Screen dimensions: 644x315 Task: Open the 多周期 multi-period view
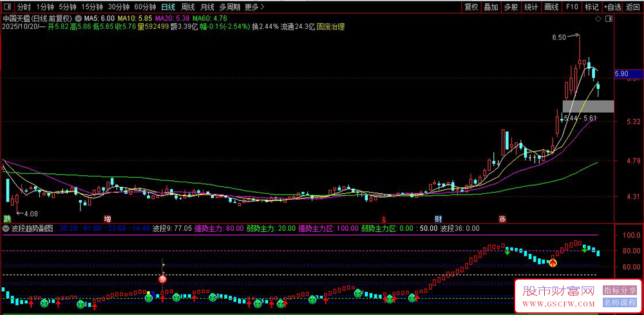click(x=229, y=7)
